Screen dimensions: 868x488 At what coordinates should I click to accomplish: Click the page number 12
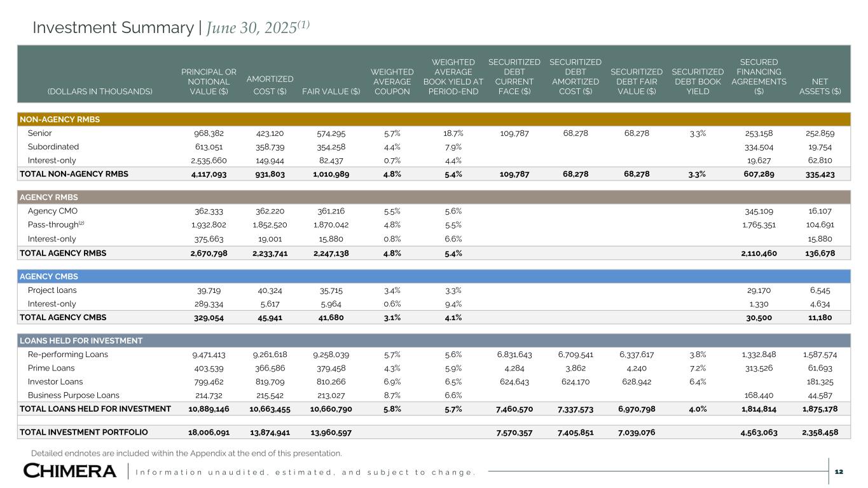point(838,471)
